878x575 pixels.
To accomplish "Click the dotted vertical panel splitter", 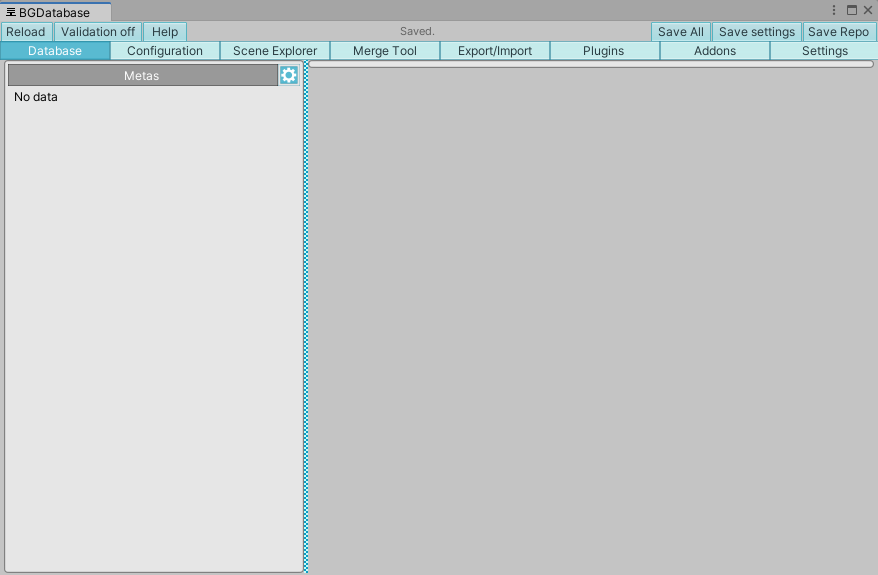I will (x=306, y=316).
